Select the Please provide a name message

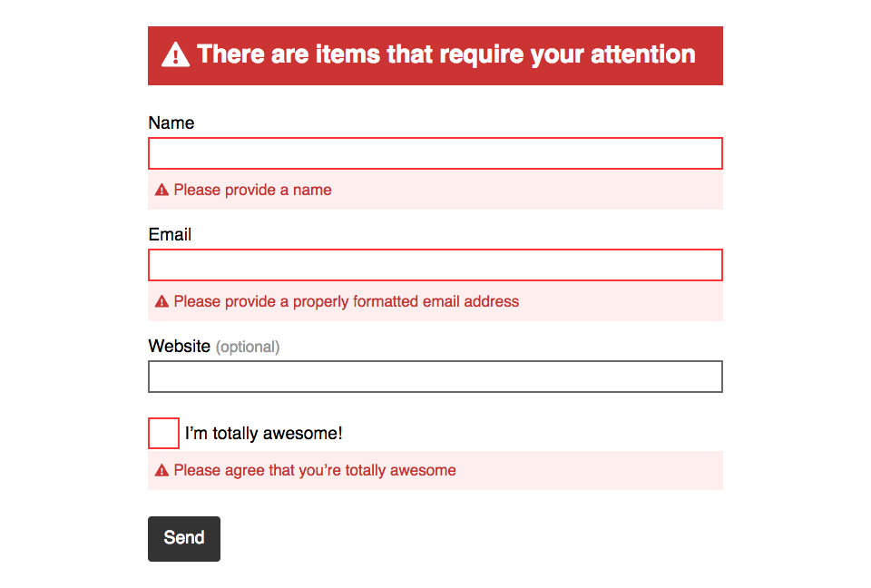coord(251,190)
